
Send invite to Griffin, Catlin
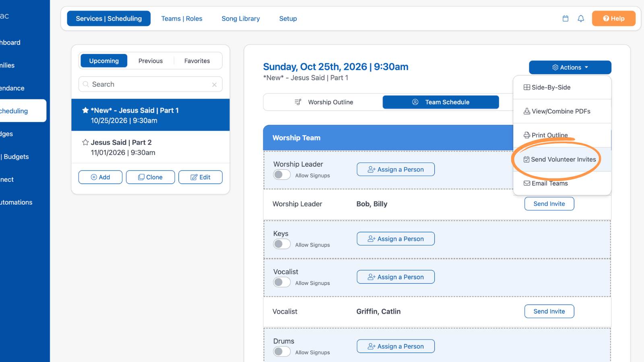549,311
